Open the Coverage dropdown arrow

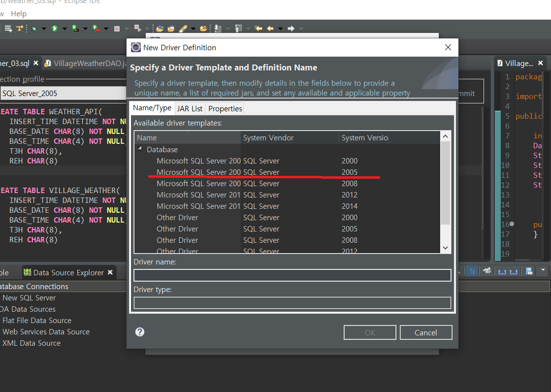tap(85, 29)
